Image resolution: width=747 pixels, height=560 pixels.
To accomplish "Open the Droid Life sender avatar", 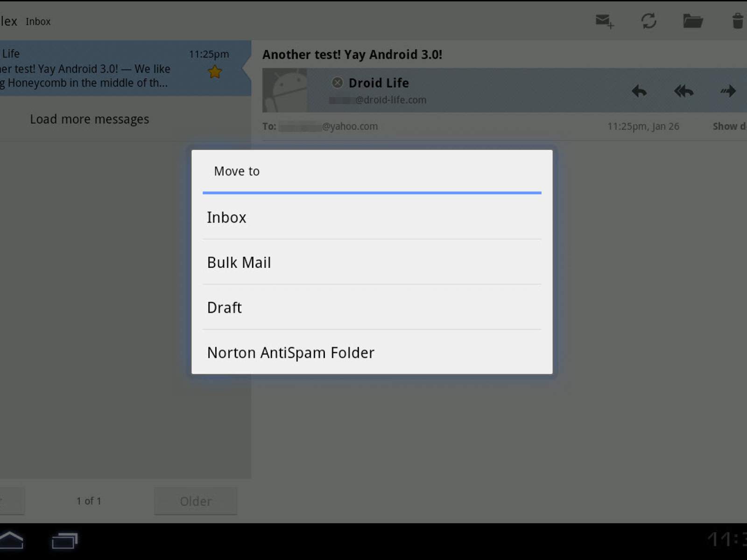I will point(285,91).
